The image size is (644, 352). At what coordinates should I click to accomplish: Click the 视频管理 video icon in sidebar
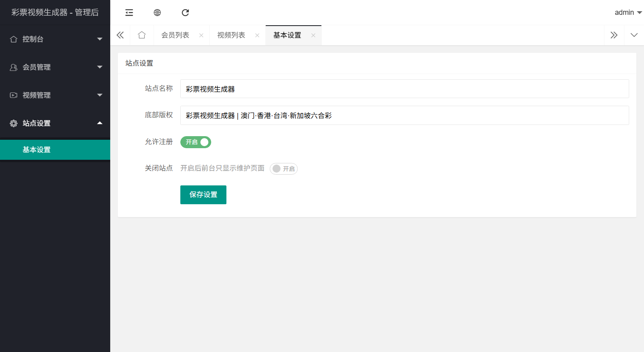click(14, 95)
